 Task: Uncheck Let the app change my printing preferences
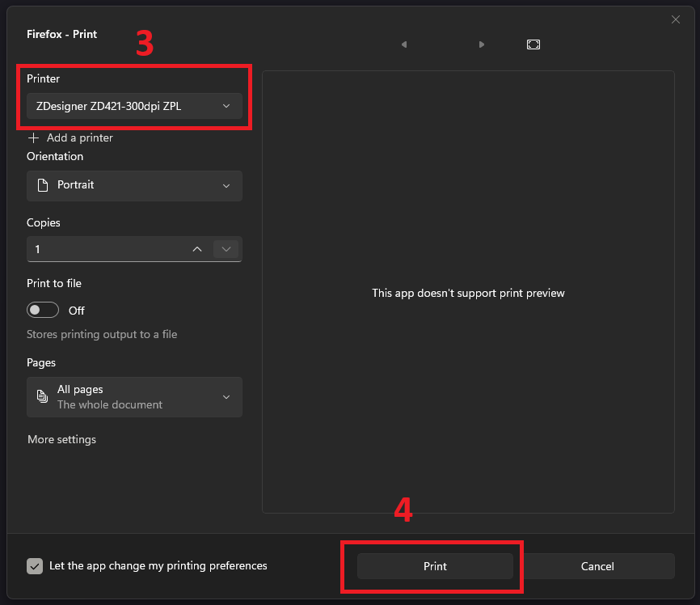pos(35,565)
